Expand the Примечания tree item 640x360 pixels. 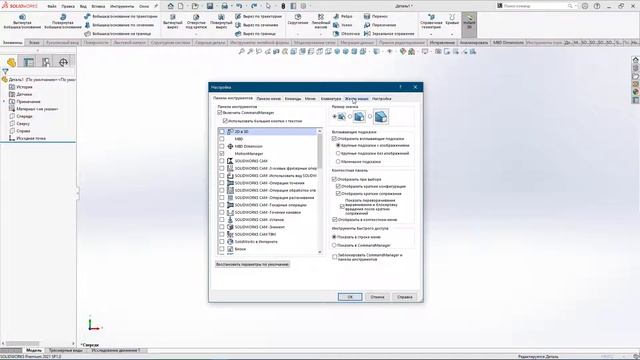[x=4, y=101]
